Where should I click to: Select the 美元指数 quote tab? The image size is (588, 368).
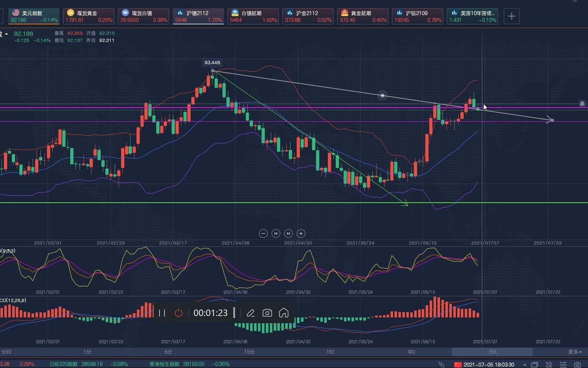[x=34, y=16]
